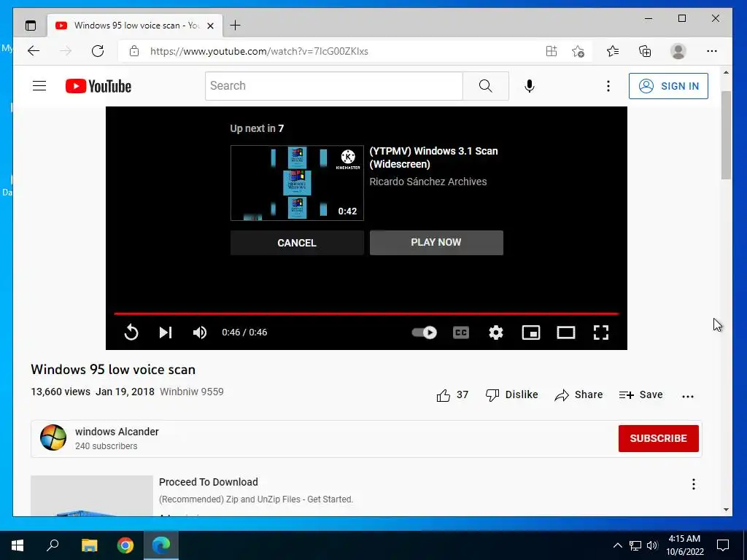The height and width of the screenshot is (560, 747).
Task: Open the Windows Start menu
Action: tap(18, 545)
